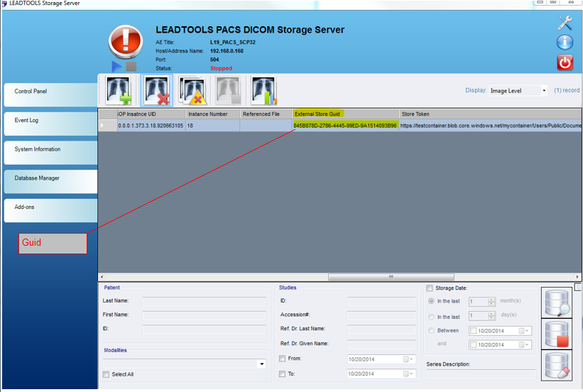Open the Add-ons tab
The image size is (583, 392).
point(50,210)
